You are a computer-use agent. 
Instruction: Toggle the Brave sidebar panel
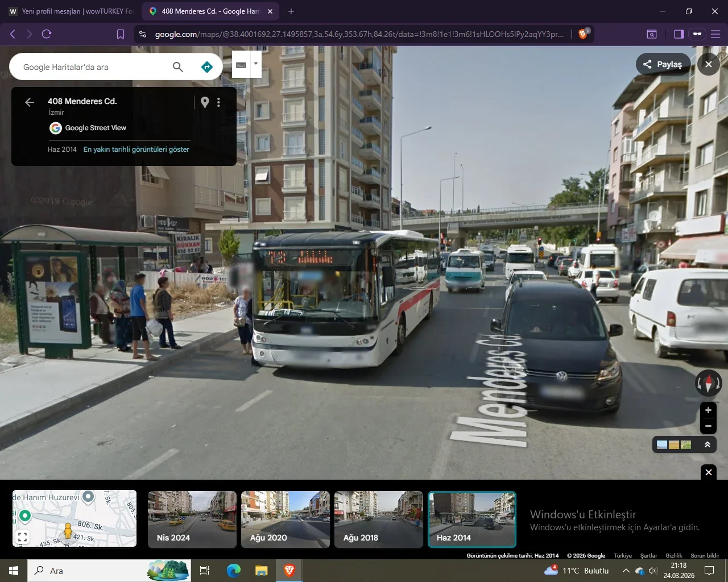[679, 34]
